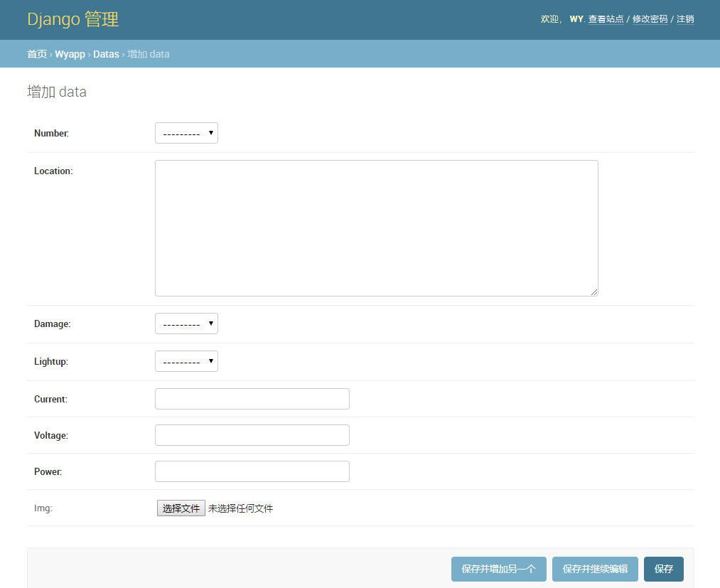
Task: Go to 首页 in breadcrumb
Action: click(37, 54)
